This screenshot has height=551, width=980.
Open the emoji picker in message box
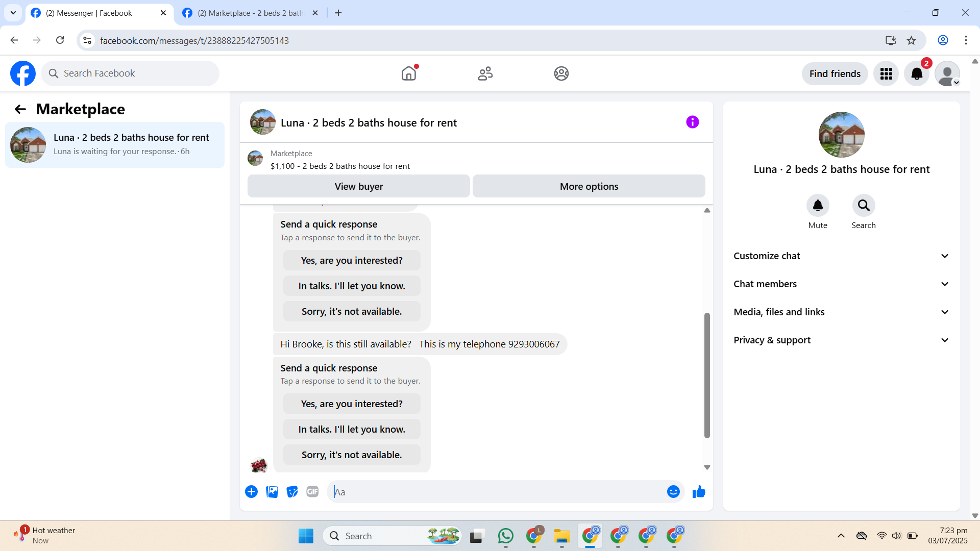pyautogui.click(x=673, y=492)
